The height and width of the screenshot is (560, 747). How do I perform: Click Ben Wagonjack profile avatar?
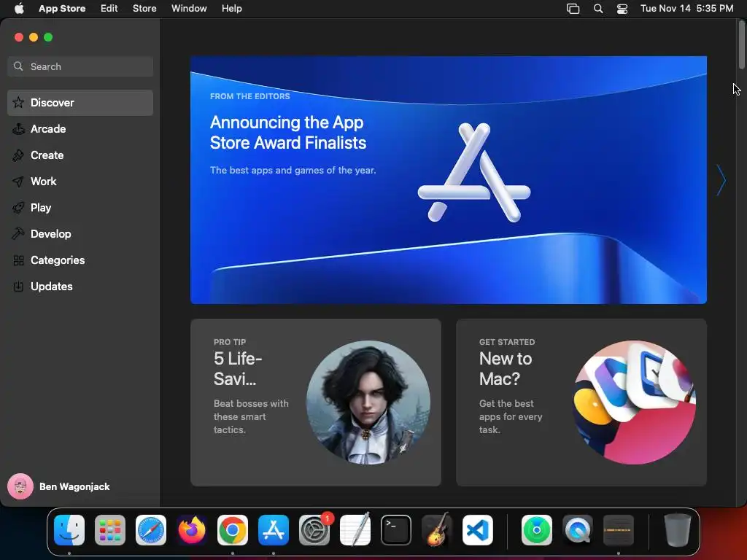coord(20,486)
